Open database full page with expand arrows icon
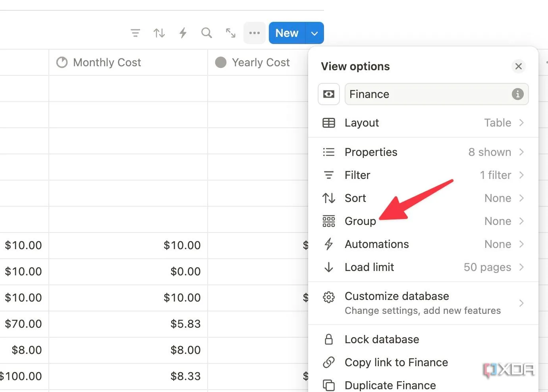 coord(230,33)
